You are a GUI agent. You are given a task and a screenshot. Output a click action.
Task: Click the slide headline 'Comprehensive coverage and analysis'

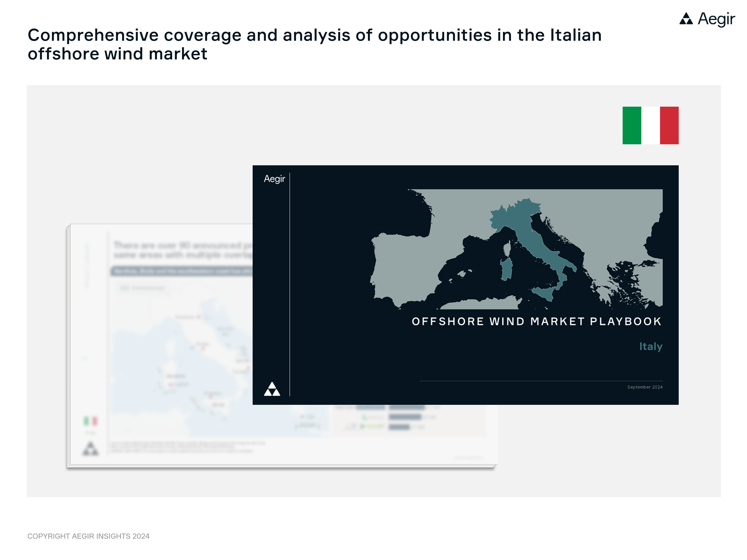click(x=314, y=44)
